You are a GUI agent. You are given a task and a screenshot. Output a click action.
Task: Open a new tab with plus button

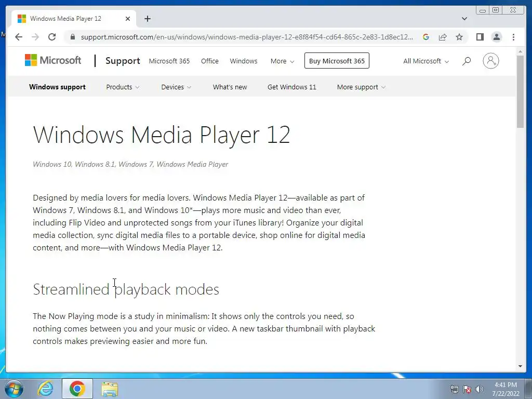(x=147, y=19)
